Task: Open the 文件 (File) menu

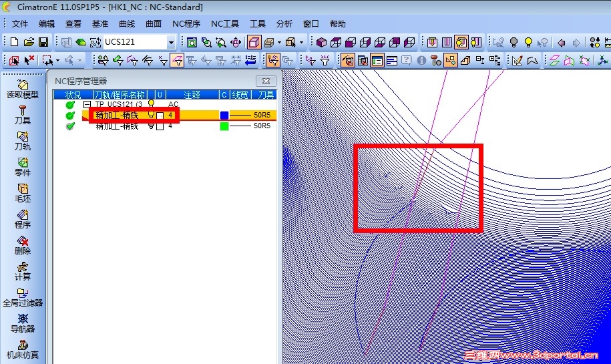Action: tap(19, 24)
